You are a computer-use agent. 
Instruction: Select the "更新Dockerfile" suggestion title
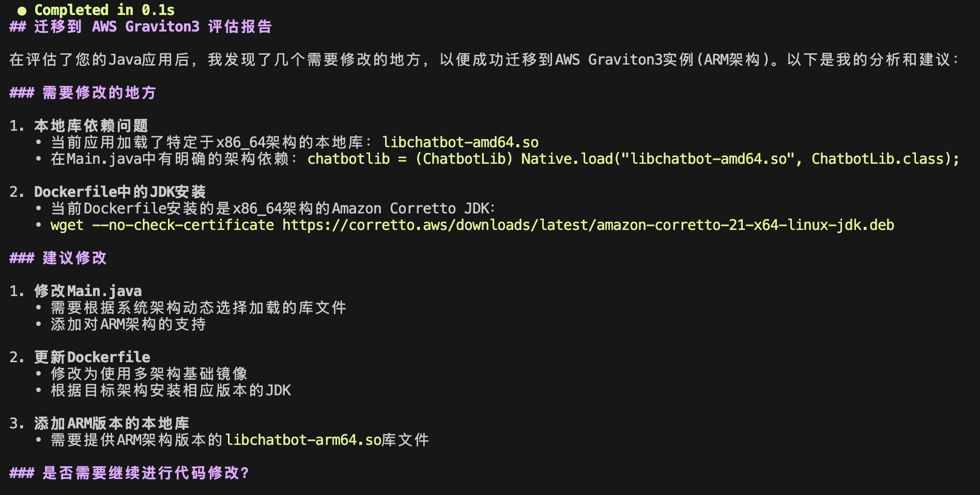click(92, 357)
